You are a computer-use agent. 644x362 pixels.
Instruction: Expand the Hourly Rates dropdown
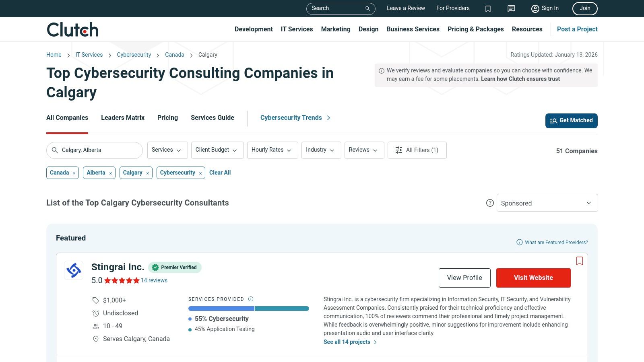tap(272, 150)
